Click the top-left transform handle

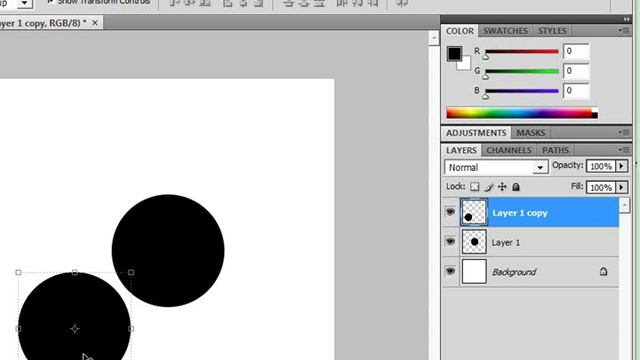tap(18, 272)
